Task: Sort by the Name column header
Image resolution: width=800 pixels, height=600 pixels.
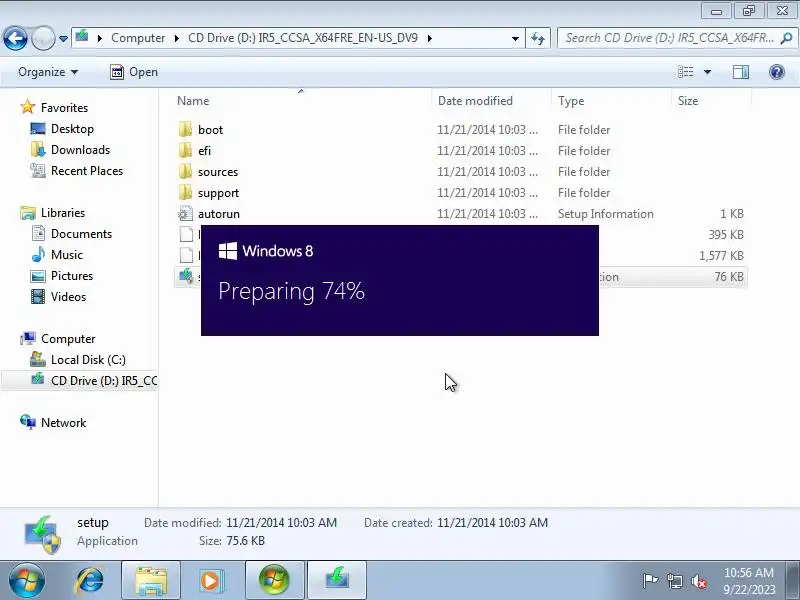Action: tap(193, 101)
